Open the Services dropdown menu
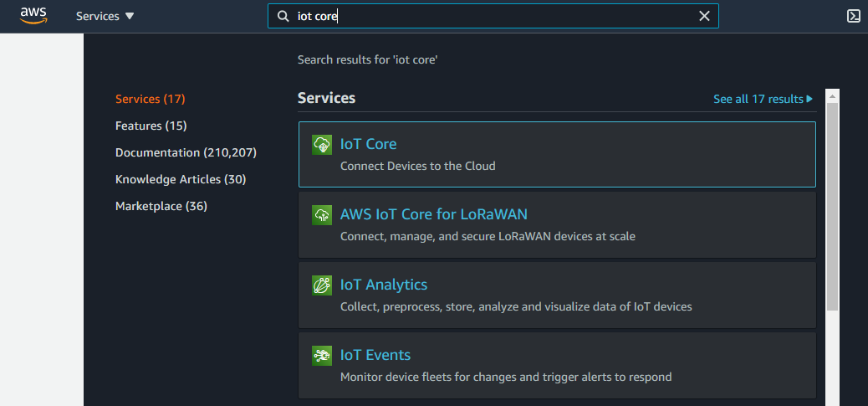This screenshot has width=868, height=406. pos(105,16)
